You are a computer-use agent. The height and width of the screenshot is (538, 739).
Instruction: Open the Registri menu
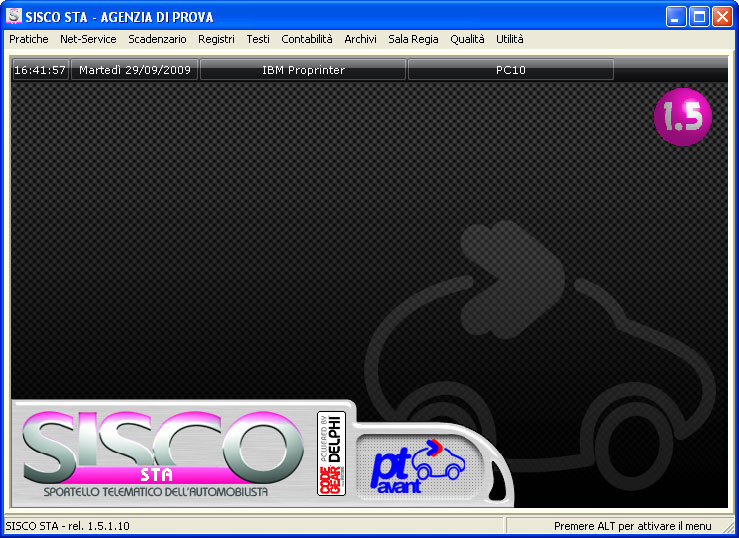(216, 39)
